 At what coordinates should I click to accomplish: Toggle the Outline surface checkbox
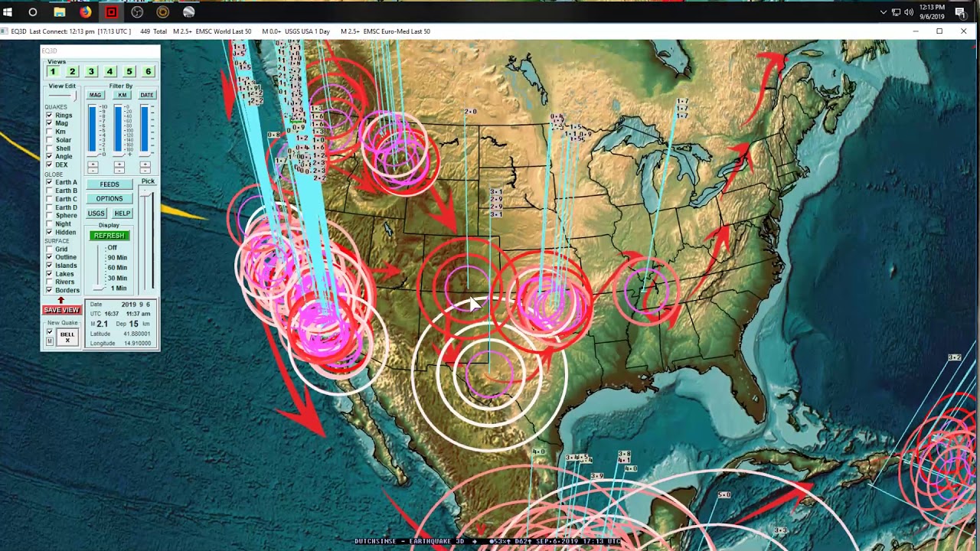(x=49, y=257)
